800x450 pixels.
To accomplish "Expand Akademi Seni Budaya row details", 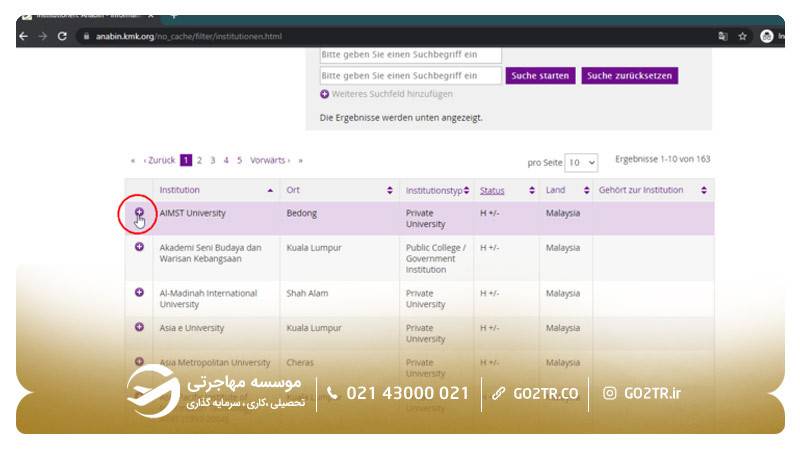I will 139,247.
